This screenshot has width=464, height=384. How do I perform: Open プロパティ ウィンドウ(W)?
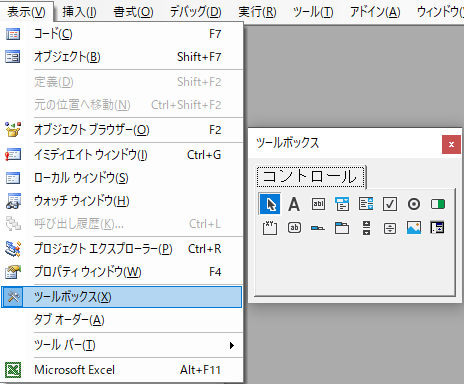click(122, 272)
